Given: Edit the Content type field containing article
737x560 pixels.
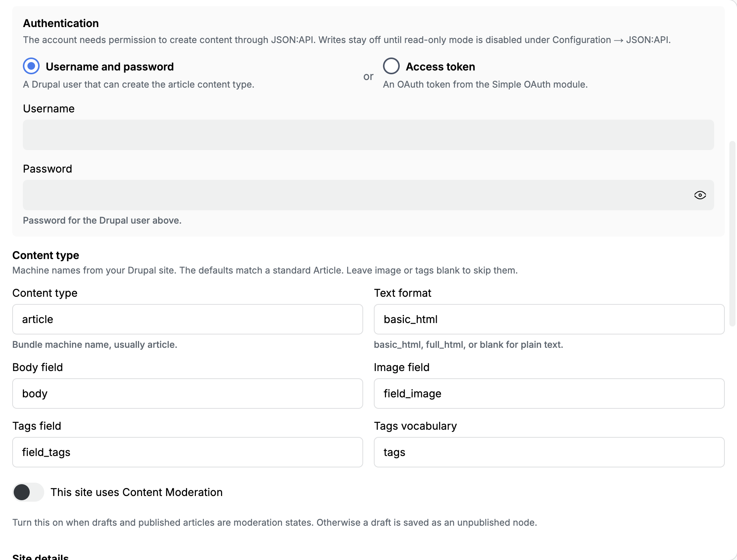Looking at the screenshot, I should 187,319.
